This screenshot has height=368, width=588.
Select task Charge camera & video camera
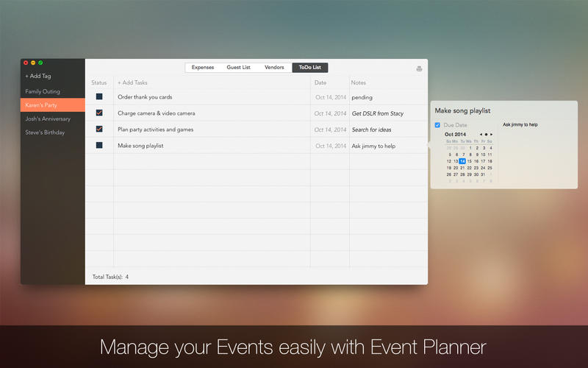tap(157, 113)
